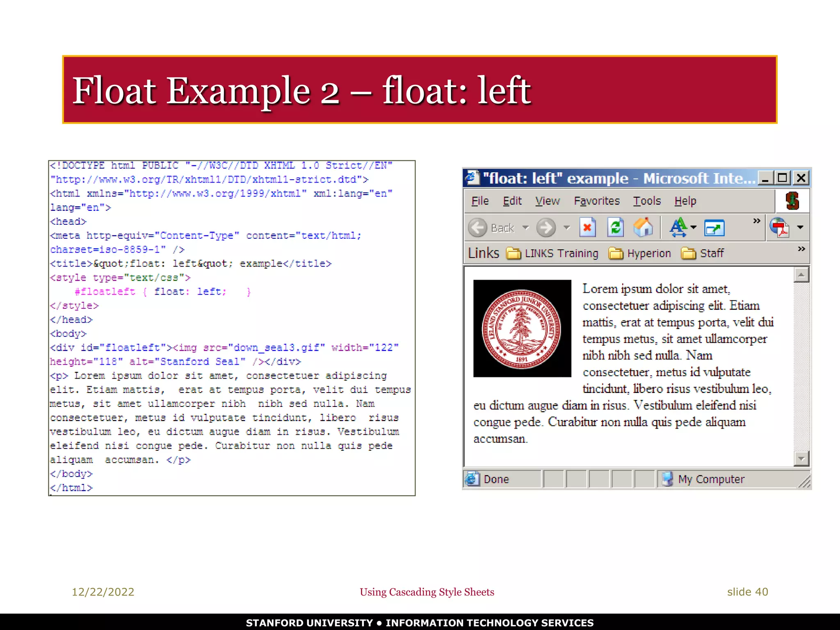Click the window resize grip in the status bar
Image resolution: width=840 pixels, height=630 pixels.
804,482
